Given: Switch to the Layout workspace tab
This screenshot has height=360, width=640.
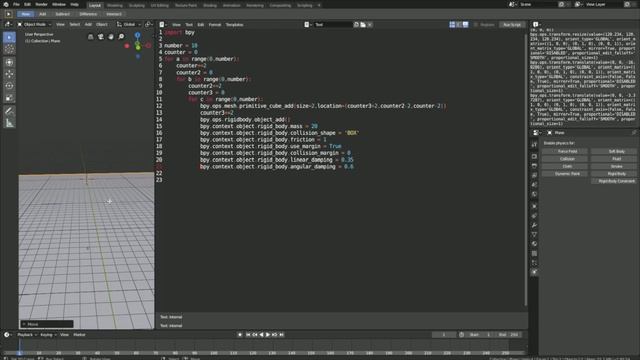Looking at the screenshot, I should coord(95,5).
